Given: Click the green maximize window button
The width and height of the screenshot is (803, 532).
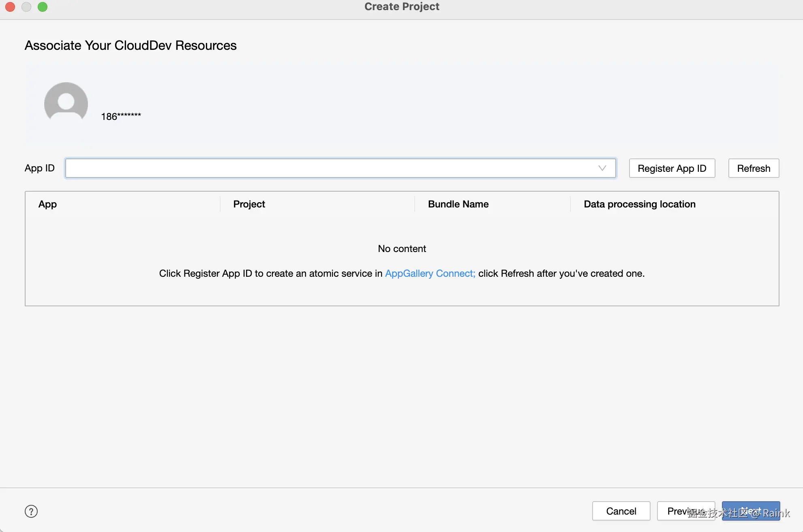Looking at the screenshot, I should (43, 7).
